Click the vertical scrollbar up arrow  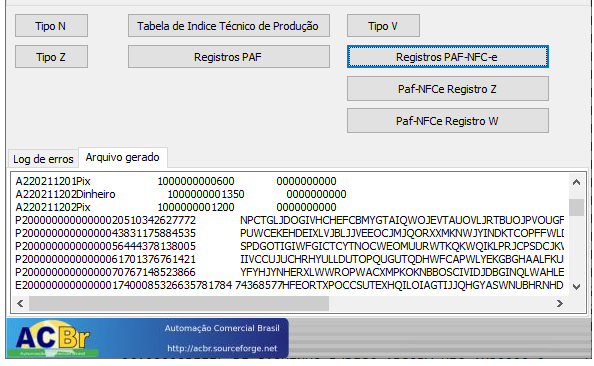coord(576,182)
